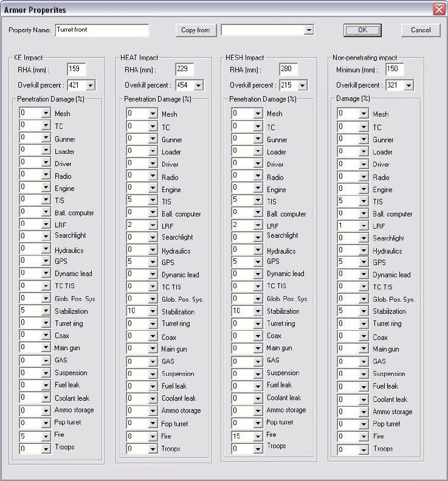Open the Non-penetrating Troops damage dropdown
This screenshot has height=481, width=448.
coord(364,450)
